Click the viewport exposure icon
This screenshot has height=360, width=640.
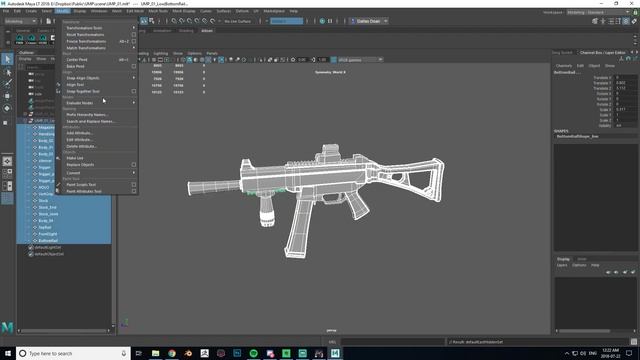pos(293,60)
